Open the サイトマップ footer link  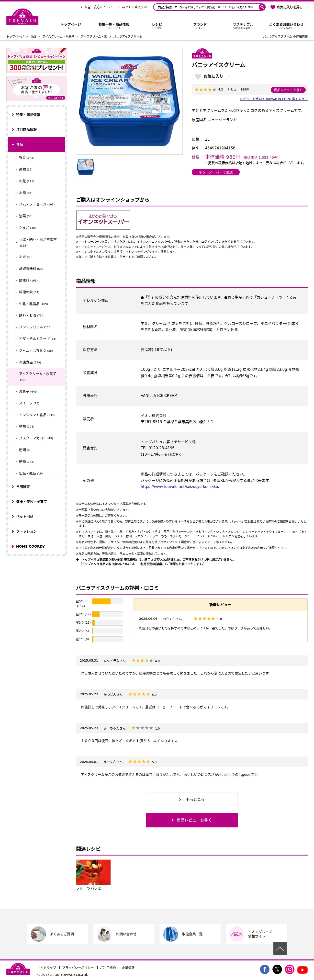coord(46,968)
